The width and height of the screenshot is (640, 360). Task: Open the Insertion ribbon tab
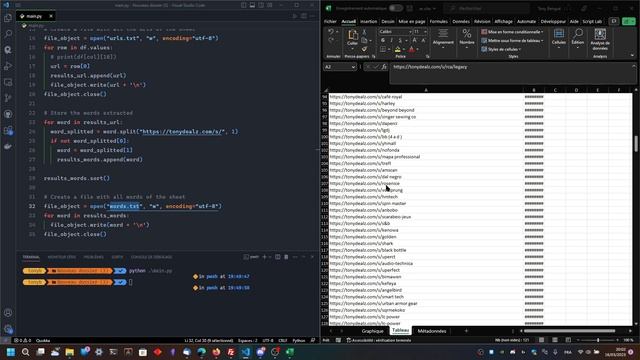coord(369,22)
